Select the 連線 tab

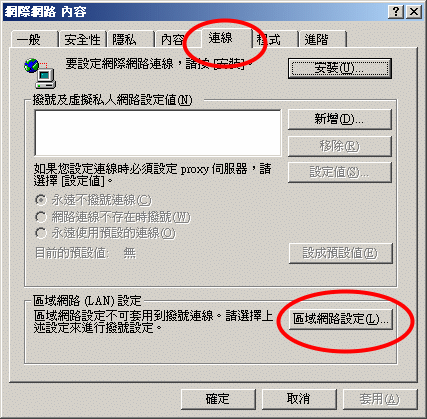[227, 38]
